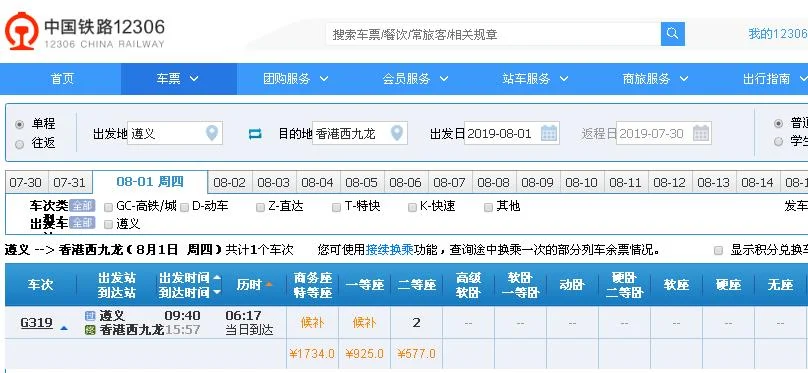Image resolution: width=808 pixels, height=373 pixels.
Task: Open the departure date calendar icon
Action: [549, 133]
